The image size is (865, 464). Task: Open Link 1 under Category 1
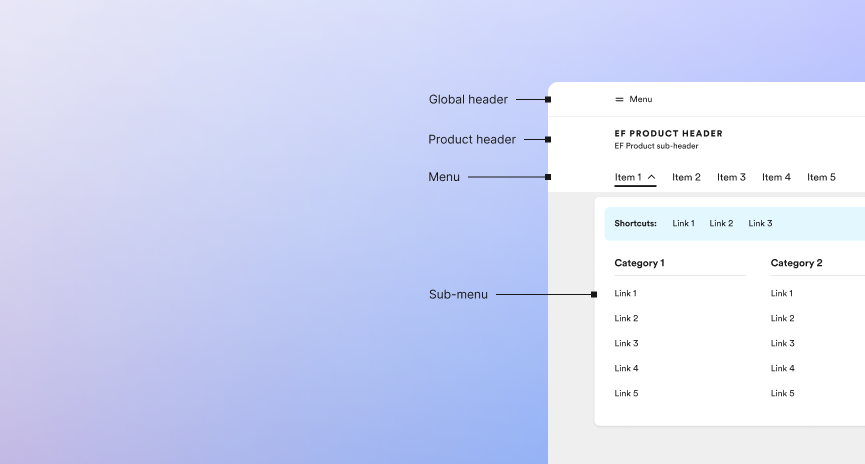point(626,294)
